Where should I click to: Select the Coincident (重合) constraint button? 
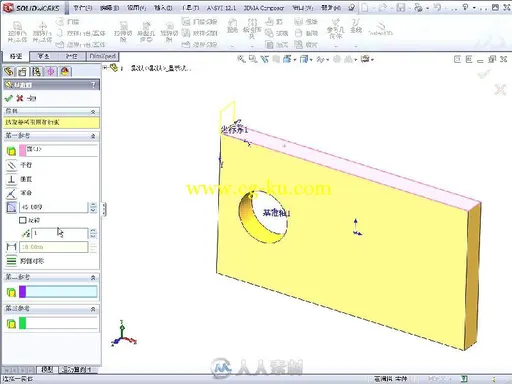click(11, 193)
